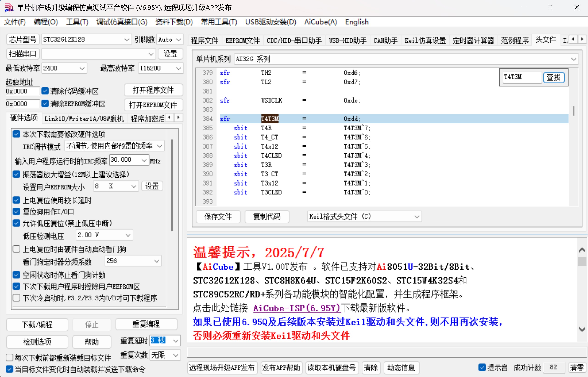Click 清零 counter reset button
588x377 pixels.
pyautogui.click(x=577, y=367)
